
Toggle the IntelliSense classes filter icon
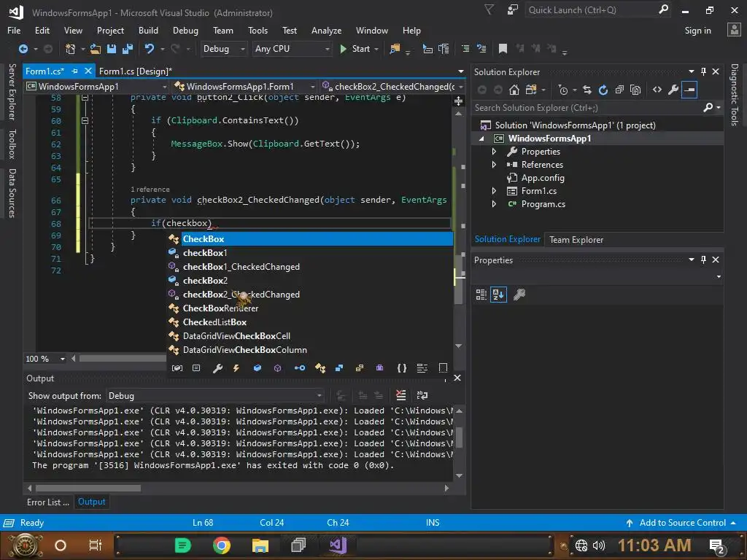(320, 368)
